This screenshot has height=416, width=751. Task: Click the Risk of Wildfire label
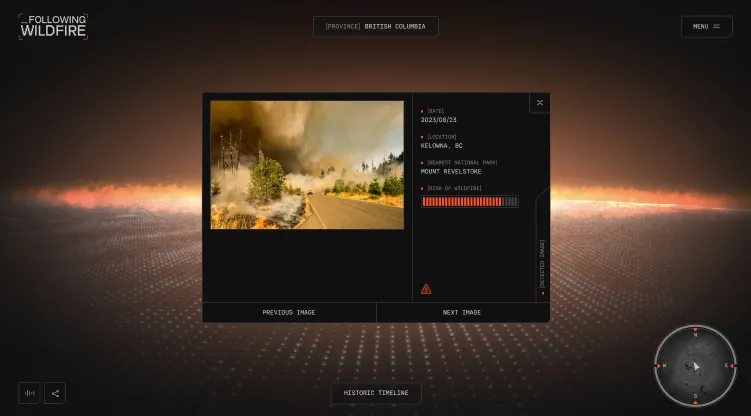click(x=454, y=189)
